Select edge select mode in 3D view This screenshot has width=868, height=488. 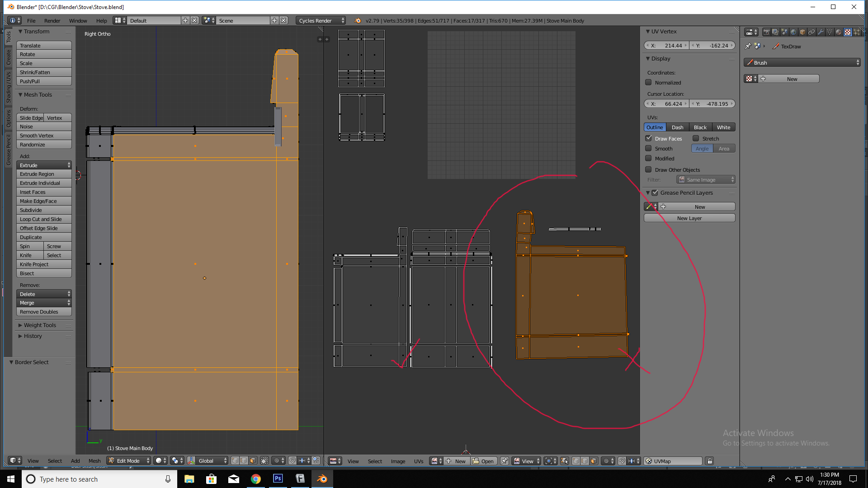[x=244, y=461]
